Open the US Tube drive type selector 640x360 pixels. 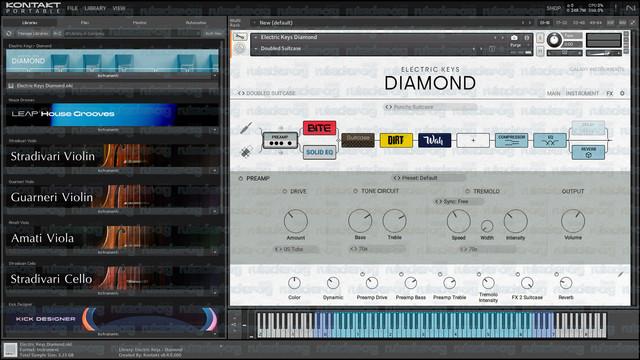[x=296, y=249]
